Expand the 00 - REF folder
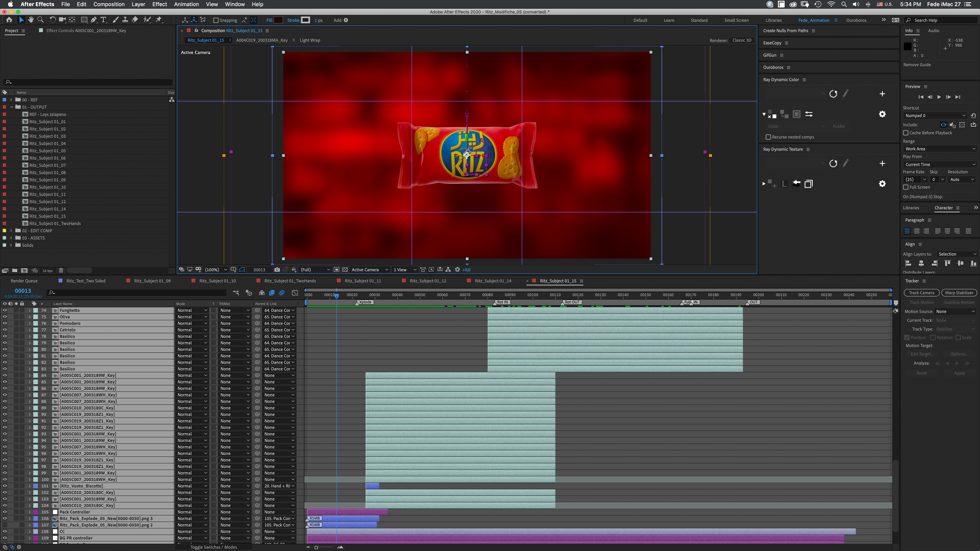980x551 pixels. click(11, 100)
